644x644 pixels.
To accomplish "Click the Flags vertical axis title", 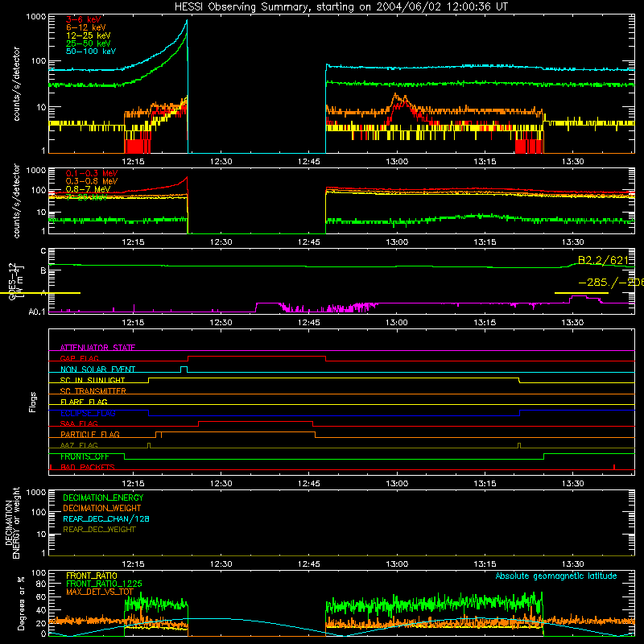I will tap(33, 402).
